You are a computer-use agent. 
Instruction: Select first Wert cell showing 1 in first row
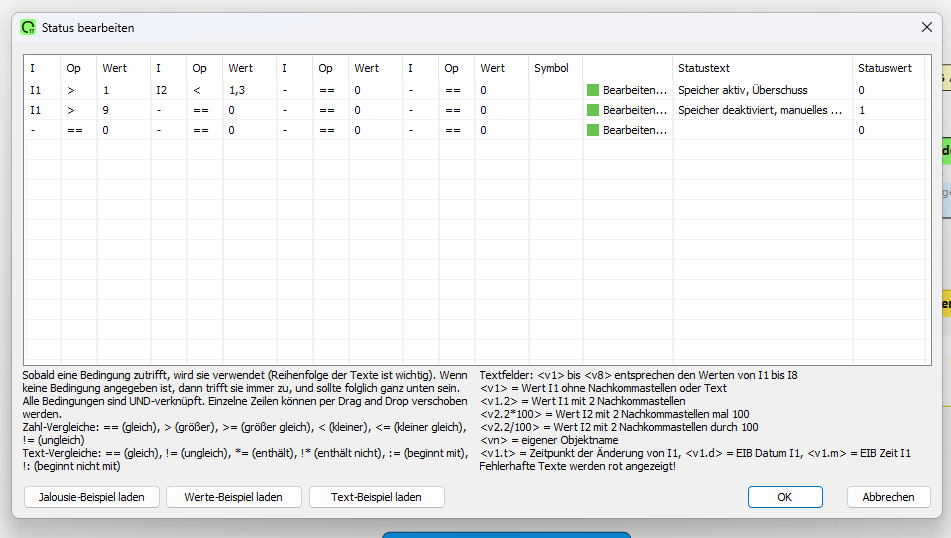tap(123, 90)
